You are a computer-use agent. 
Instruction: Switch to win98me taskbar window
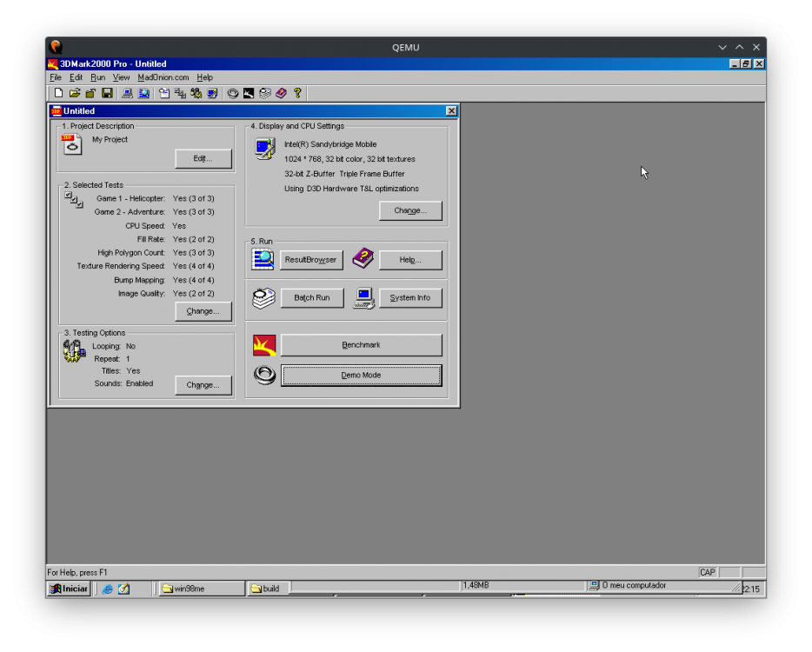pyautogui.click(x=200, y=589)
